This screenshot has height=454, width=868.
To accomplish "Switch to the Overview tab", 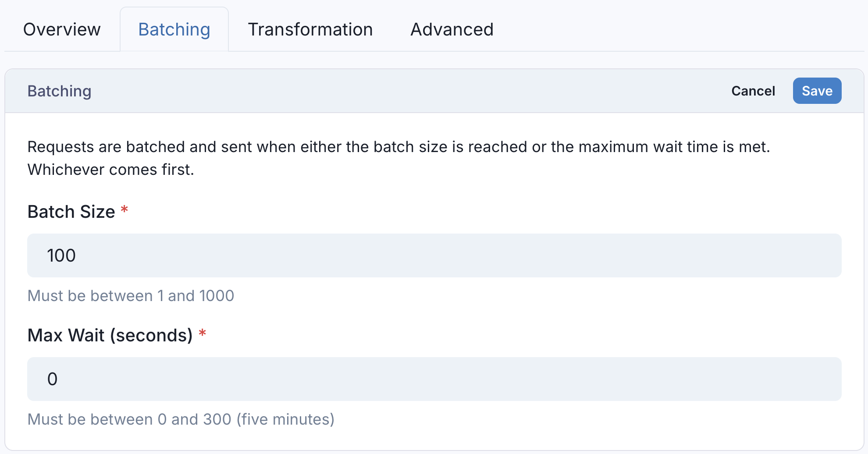I will [x=62, y=30].
